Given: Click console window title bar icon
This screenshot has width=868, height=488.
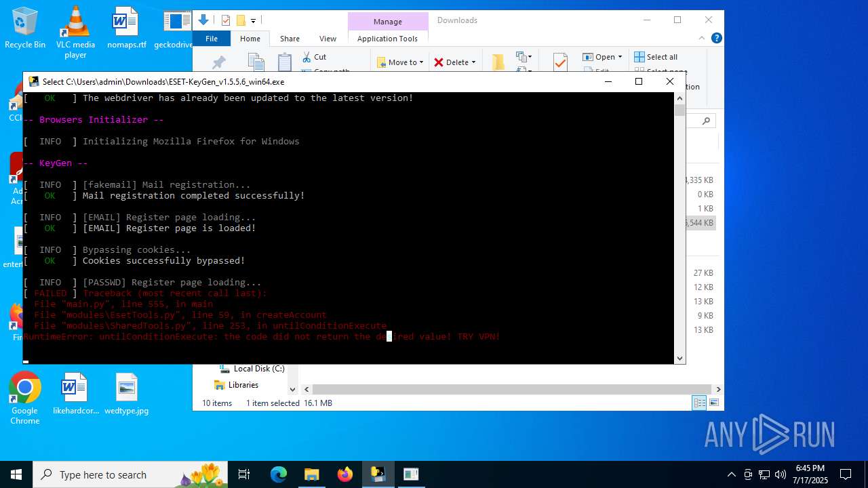Looking at the screenshot, I should point(34,81).
